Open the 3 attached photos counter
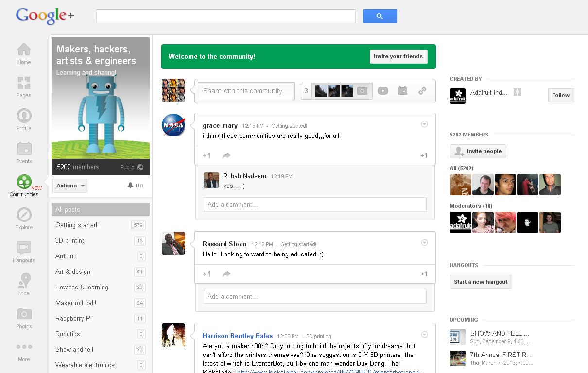Image resolution: width=588 pixels, height=373 pixels. click(x=306, y=91)
